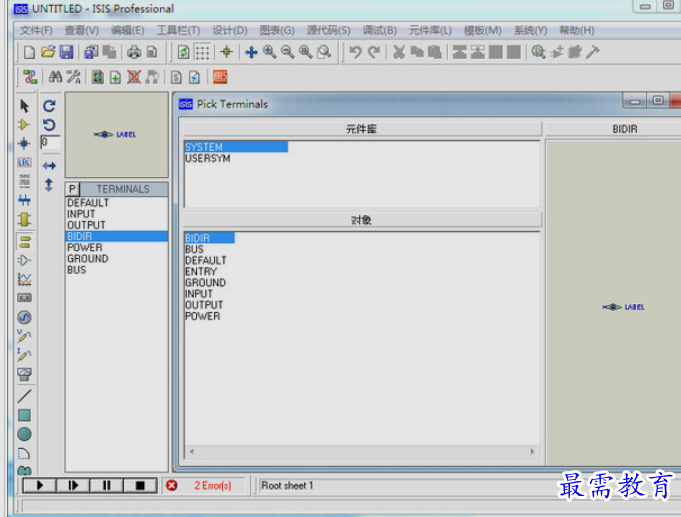Image resolution: width=681 pixels, height=517 pixels.
Task: Toggle the grid display icon
Action: click(203, 52)
